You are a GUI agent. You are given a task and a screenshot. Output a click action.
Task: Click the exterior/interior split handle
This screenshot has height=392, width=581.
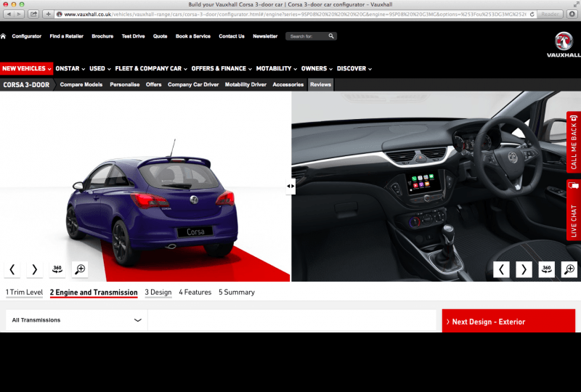click(x=291, y=187)
